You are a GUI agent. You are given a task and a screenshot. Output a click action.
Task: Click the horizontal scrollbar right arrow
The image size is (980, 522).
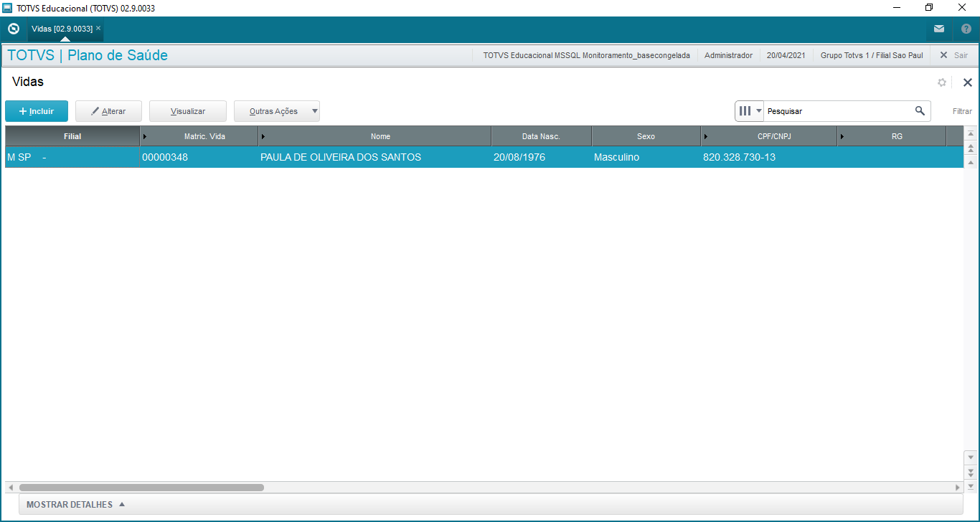tap(958, 488)
